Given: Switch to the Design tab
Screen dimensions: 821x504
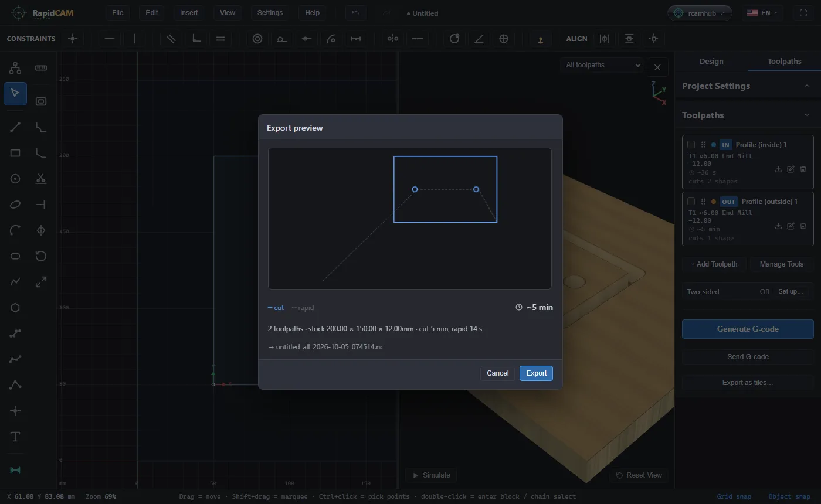Looking at the screenshot, I should click(x=711, y=62).
